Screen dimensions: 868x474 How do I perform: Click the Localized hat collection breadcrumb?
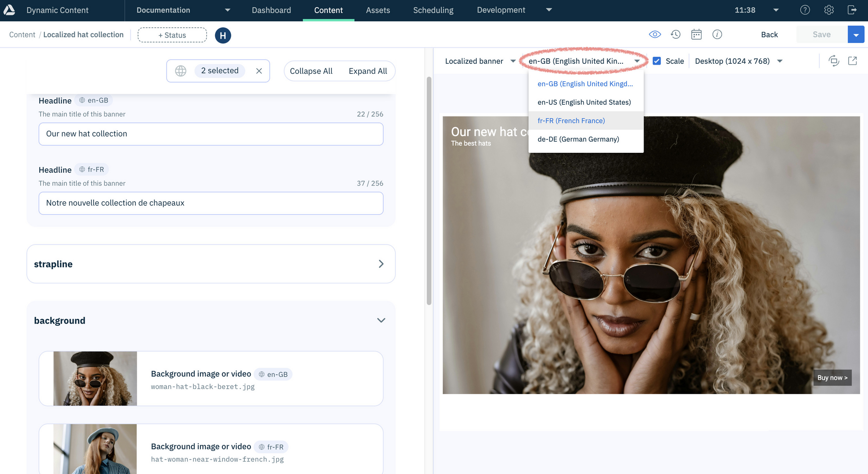coord(84,35)
